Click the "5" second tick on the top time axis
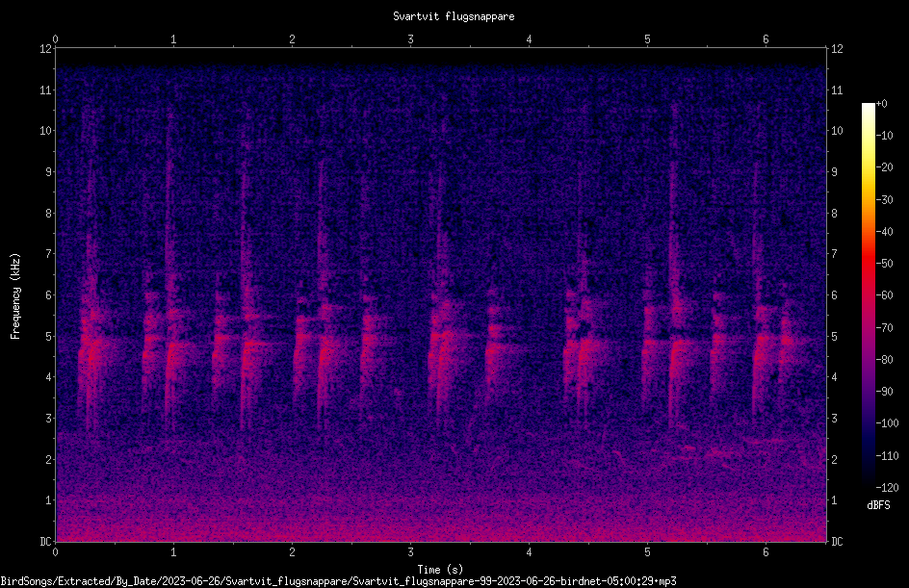The height and width of the screenshot is (588, 909). (647, 39)
